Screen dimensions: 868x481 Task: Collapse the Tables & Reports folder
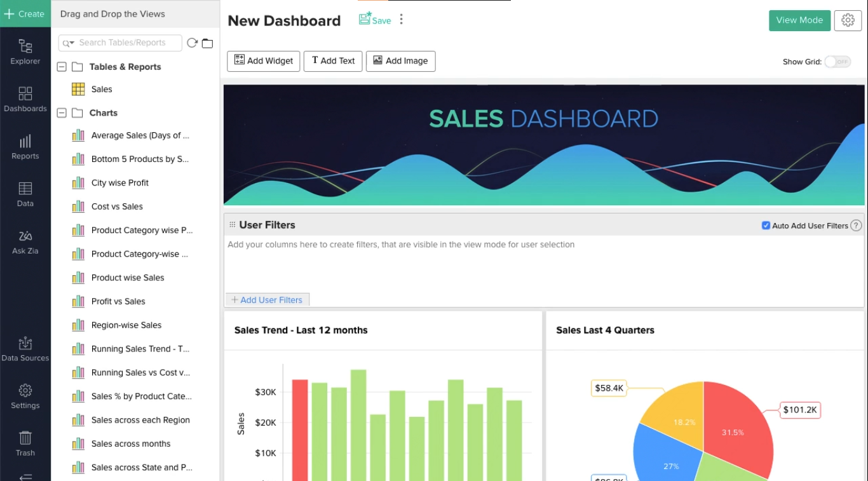[61, 67]
